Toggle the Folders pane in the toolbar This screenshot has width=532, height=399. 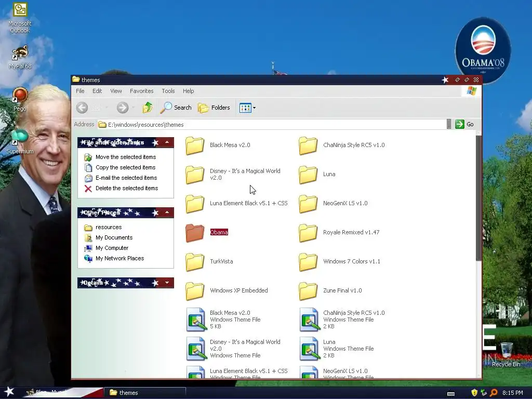(214, 108)
